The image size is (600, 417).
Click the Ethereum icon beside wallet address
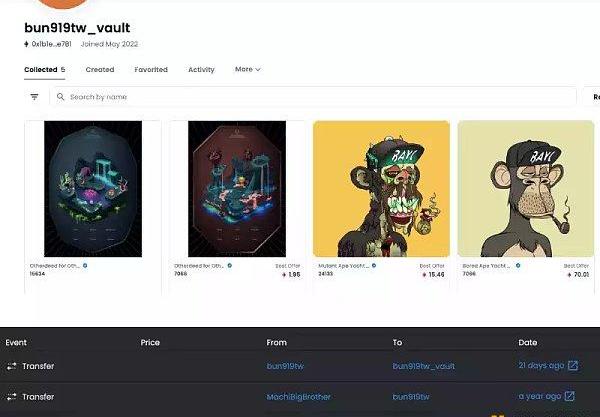26,44
